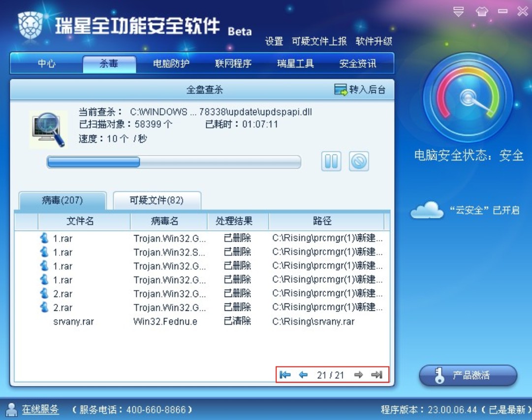The height and width of the screenshot is (420, 532).
Task: Click the C:\Rising\srvany.rar path cell
Action: pyautogui.click(x=313, y=321)
